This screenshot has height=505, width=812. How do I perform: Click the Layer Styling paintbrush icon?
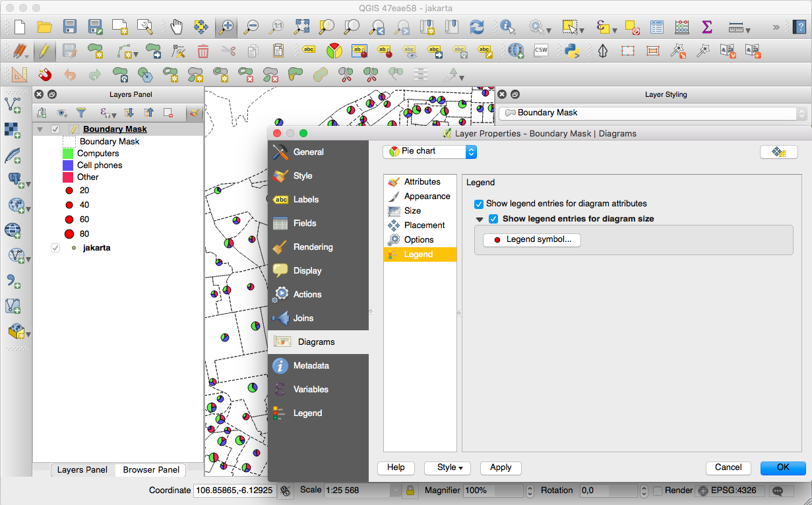[195, 113]
